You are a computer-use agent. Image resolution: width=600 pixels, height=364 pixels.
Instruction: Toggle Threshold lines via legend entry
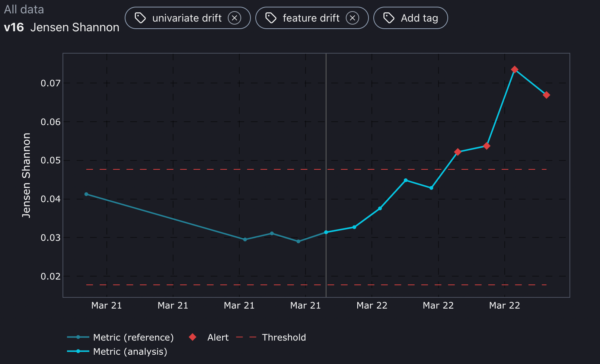pyautogui.click(x=284, y=337)
